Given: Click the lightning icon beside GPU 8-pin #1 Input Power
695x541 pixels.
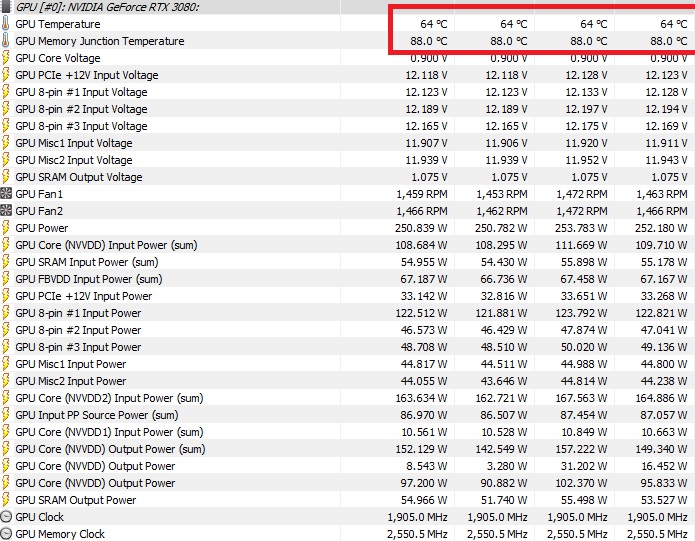Looking at the screenshot, I should tap(5, 313).
